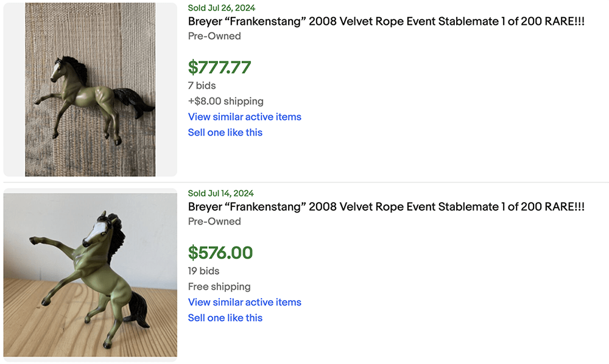609x364 pixels.
Task: Click Pre-Owned label under the Jul 14 listing
Action: [214, 222]
